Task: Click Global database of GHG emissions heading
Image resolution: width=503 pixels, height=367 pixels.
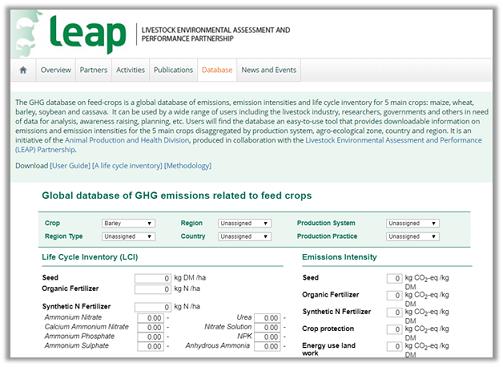Action: pyautogui.click(x=177, y=196)
